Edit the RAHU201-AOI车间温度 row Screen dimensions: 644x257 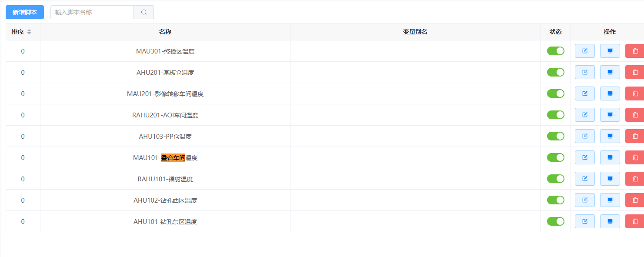click(x=585, y=115)
